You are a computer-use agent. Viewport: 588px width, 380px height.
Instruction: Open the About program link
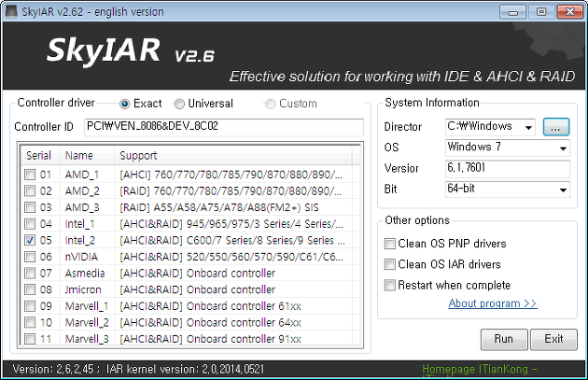click(x=493, y=303)
